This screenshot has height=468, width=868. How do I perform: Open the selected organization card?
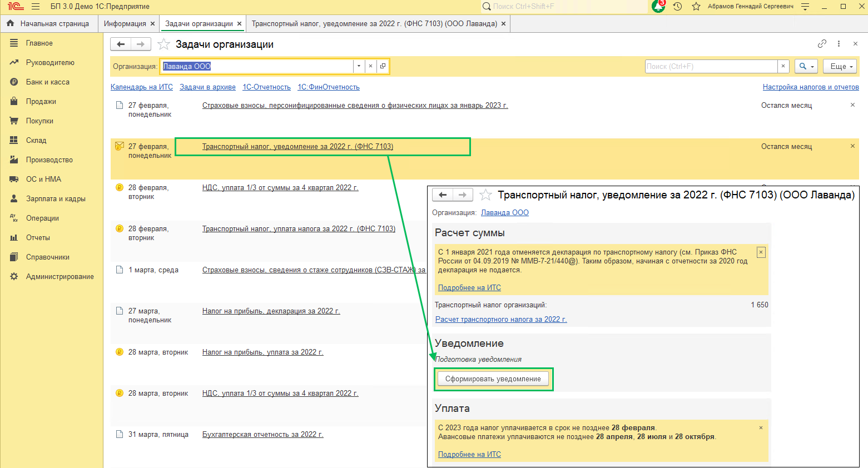[383, 66]
